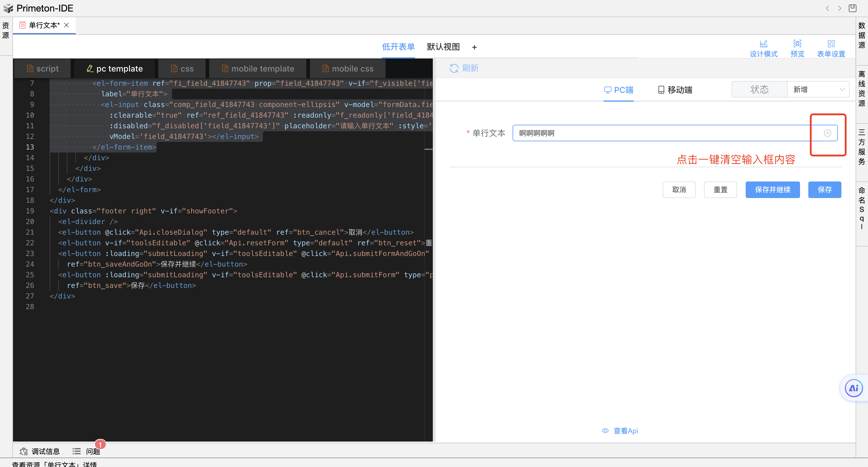
Task: Add a new view with plus button
Action: click(x=474, y=48)
